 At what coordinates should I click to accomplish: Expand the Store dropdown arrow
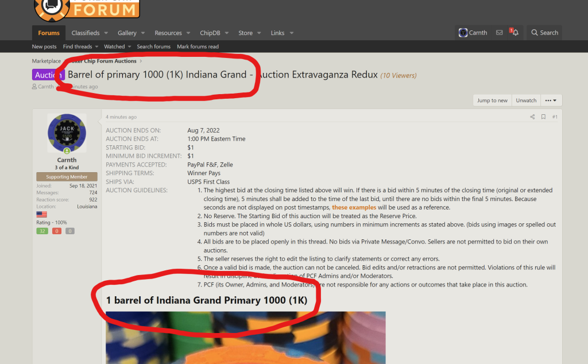click(259, 33)
